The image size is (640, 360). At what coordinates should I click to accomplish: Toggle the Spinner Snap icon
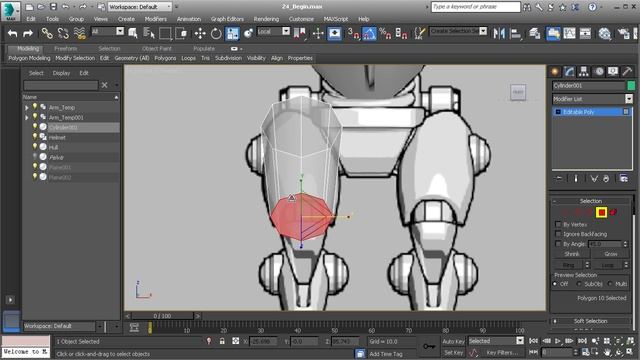[x=401, y=33]
